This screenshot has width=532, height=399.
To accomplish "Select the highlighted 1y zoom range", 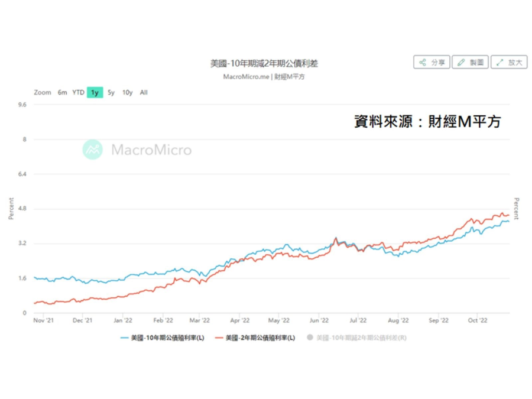I will click(x=95, y=92).
